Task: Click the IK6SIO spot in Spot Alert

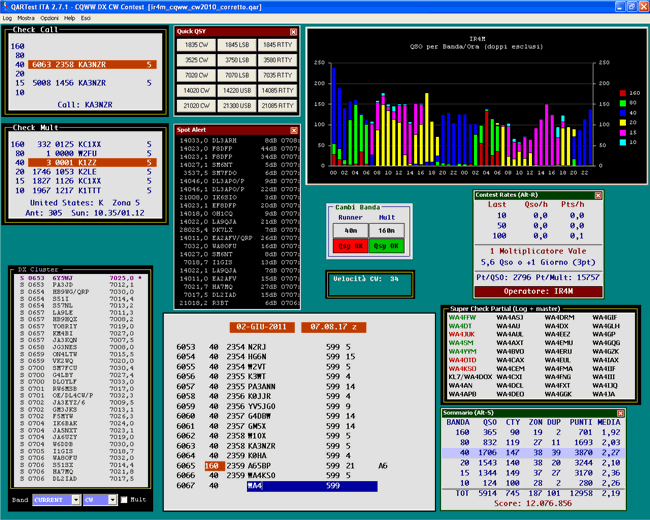Action: pyautogui.click(x=238, y=197)
